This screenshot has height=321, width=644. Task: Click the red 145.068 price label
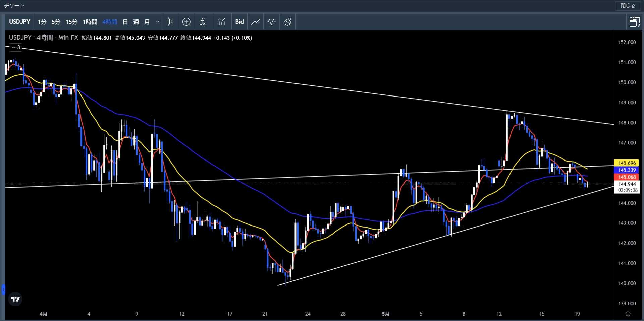click(627, 177)
